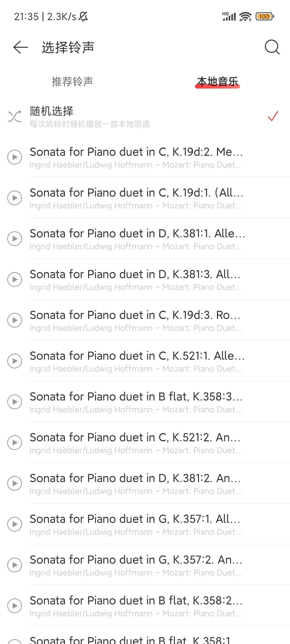
Task: Open ringtone search magnifier
Action: (272, 47)
